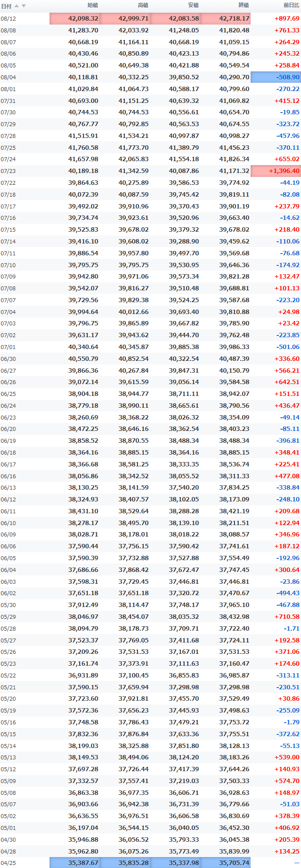Viewport: 301px width, 868px height.
Task: Click the change value -82.08
Action: click(x=290, y=194)
